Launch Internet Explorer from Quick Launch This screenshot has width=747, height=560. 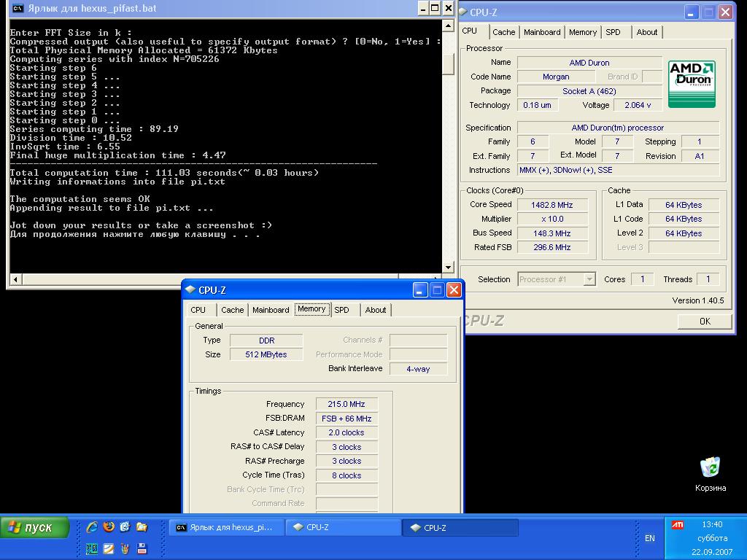point(92,526)
